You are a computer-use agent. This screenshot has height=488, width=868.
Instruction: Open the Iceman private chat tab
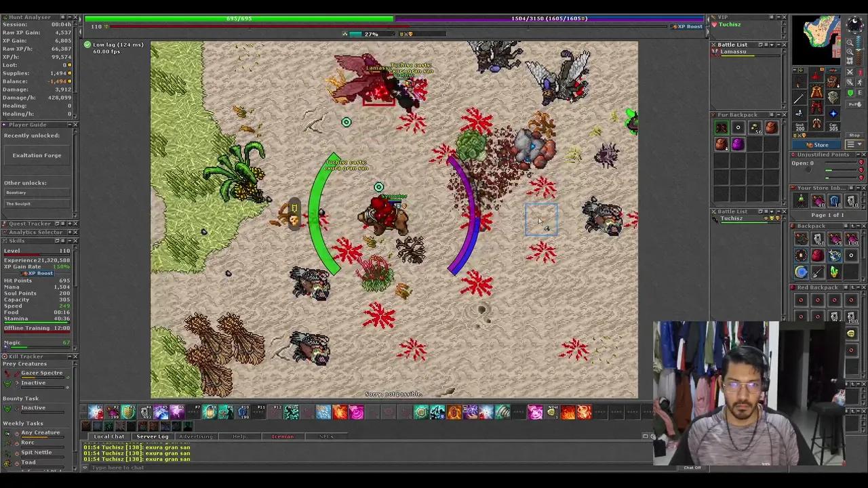(x=283, y=436)
